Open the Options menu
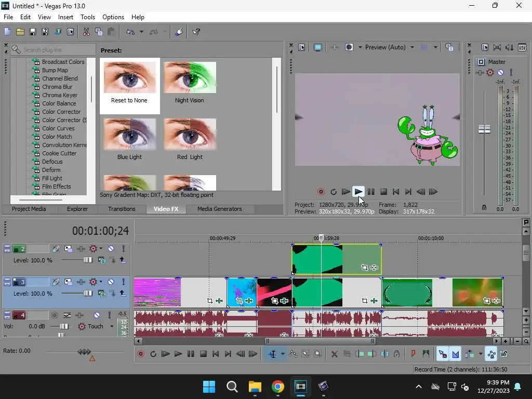Viewport: 532px width, 399px height. [x=113, y=17]
